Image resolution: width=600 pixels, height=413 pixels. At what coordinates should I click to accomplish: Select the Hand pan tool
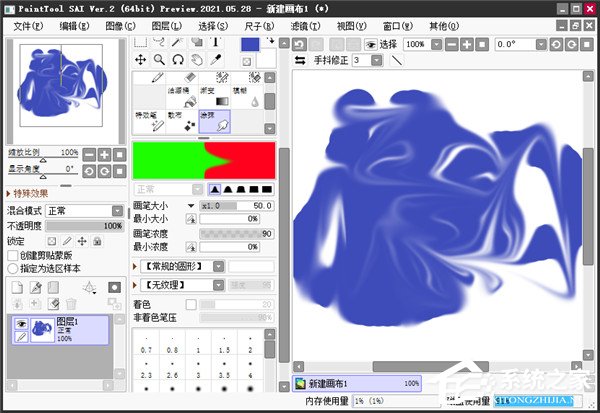(197, 59)
